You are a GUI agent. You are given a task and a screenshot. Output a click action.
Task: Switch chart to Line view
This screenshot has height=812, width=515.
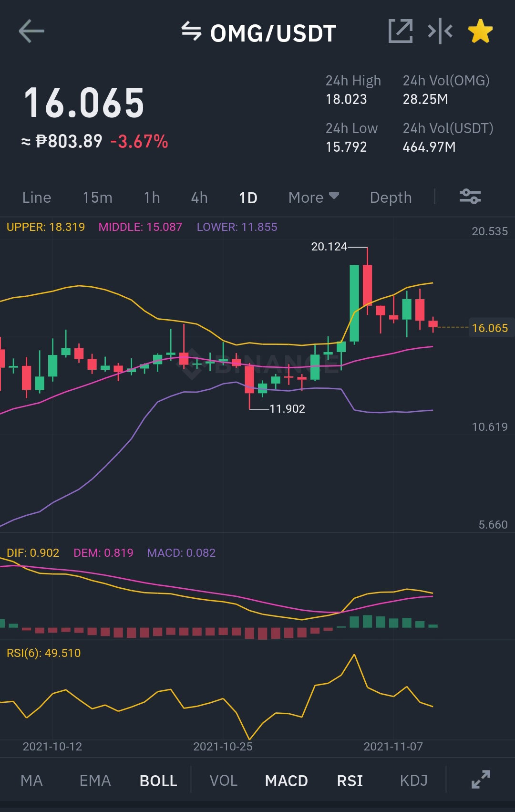37,198
